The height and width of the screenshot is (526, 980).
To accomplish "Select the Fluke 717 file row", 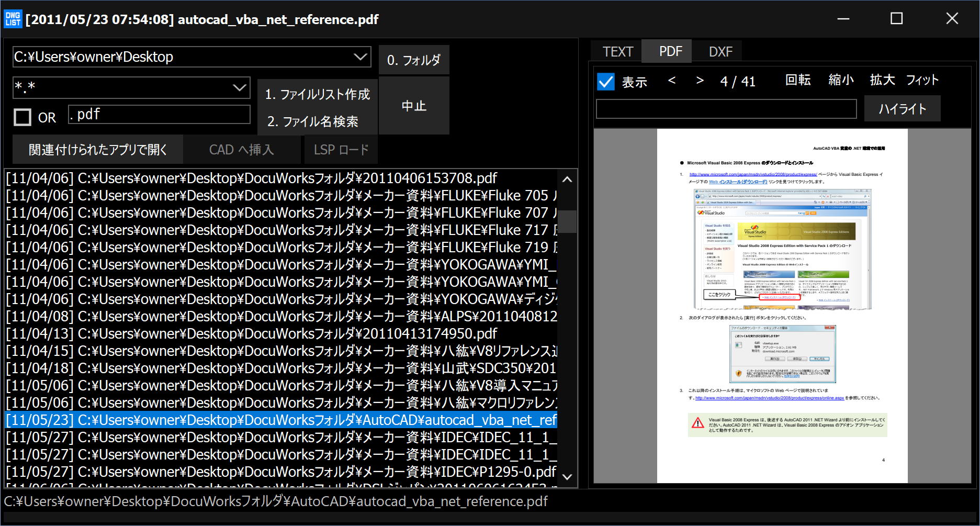I will (280, 230).
